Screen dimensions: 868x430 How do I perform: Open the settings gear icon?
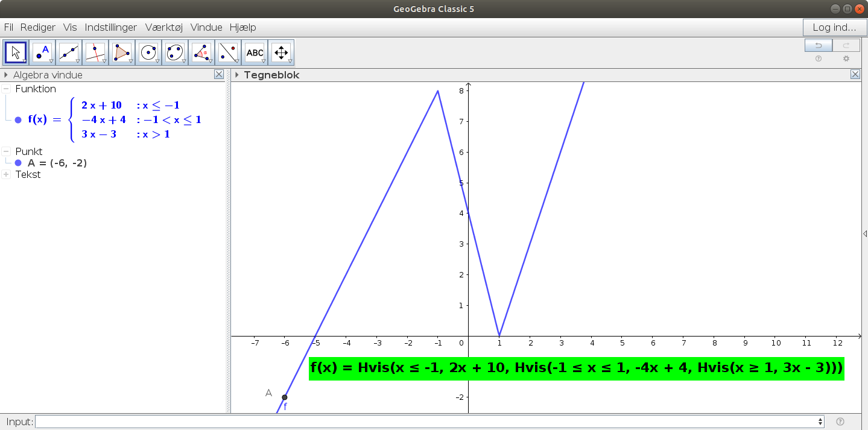point(846,58)
